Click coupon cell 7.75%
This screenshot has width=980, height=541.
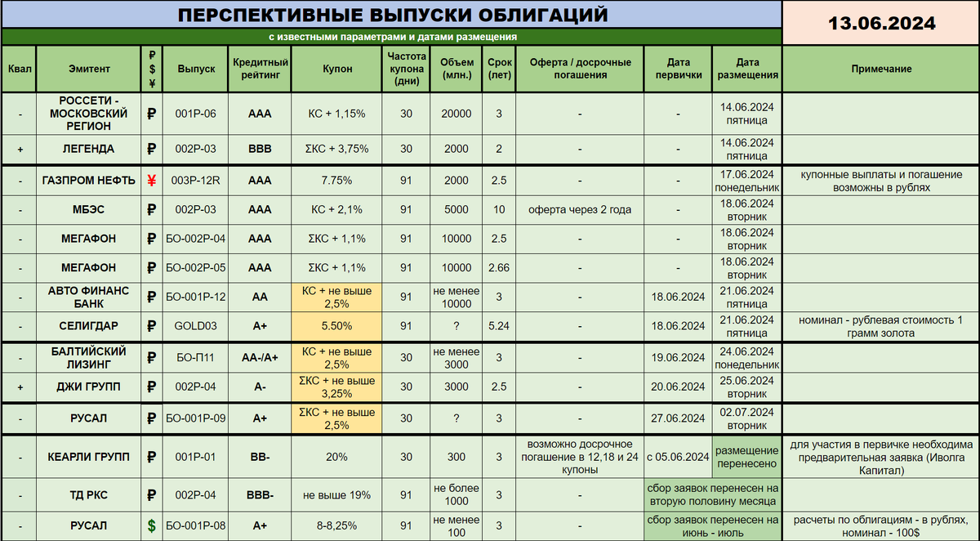[x=336, y=181]
